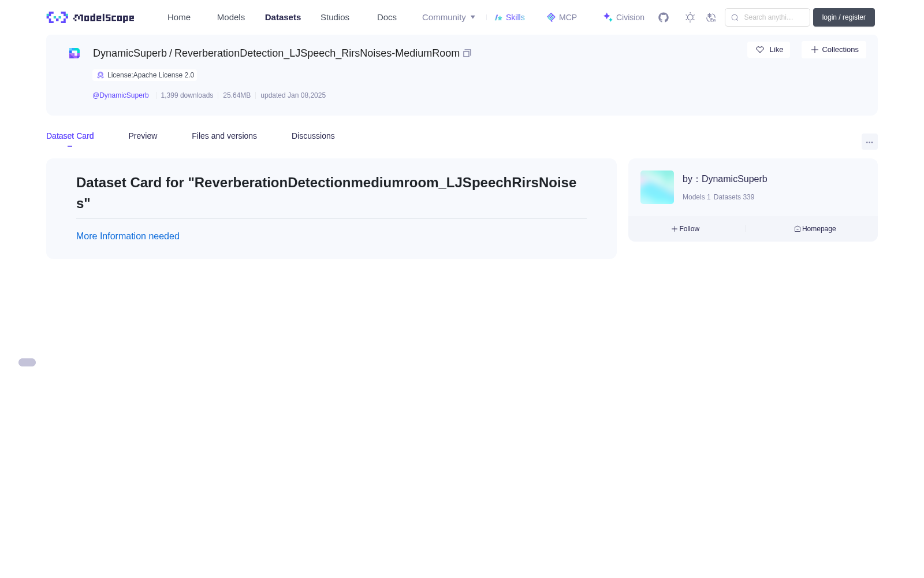Click the three-dots more options button

coord(869,142)
